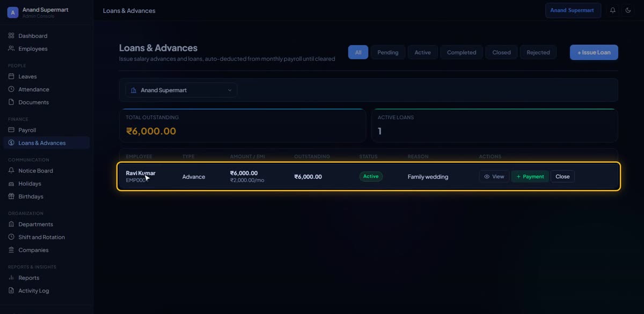Select the All filter tab
Screen dimensions: 644x314
pyautogui.click(x=358, y=53)
